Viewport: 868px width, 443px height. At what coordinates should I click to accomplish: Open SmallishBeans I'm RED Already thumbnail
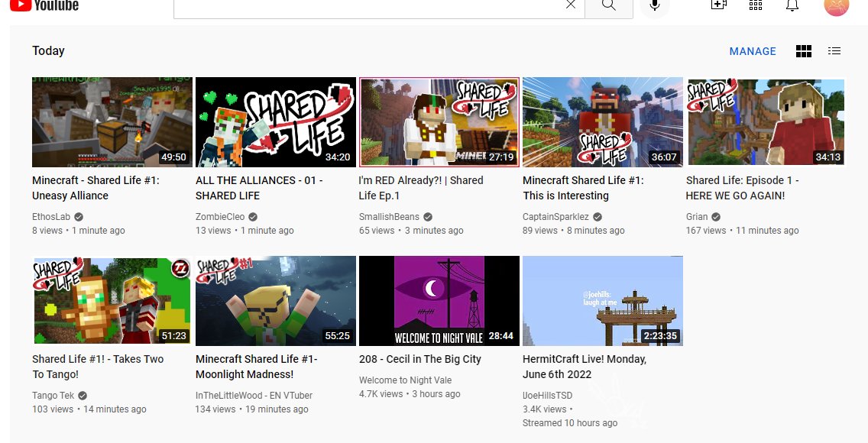439,122
